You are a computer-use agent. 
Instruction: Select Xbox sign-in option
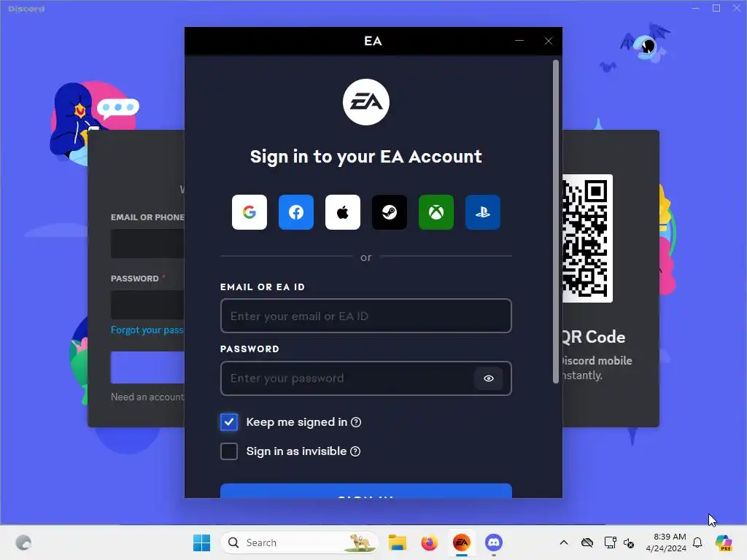coord(436,212)
